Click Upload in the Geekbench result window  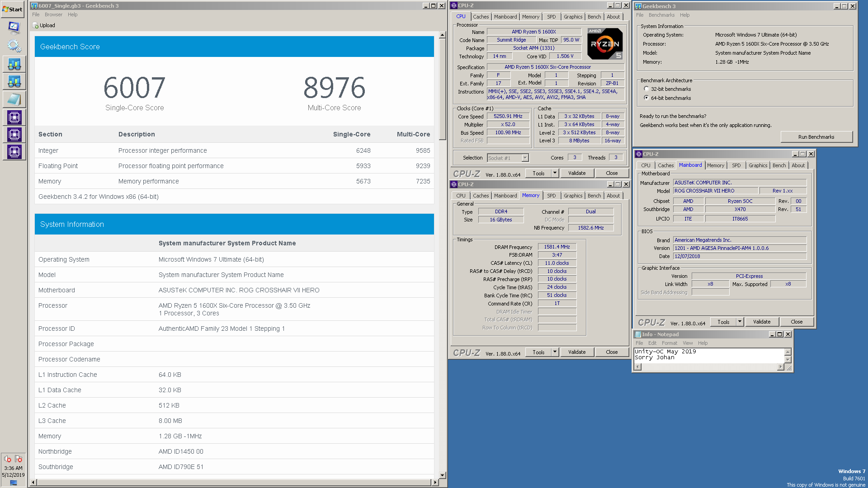44,26
